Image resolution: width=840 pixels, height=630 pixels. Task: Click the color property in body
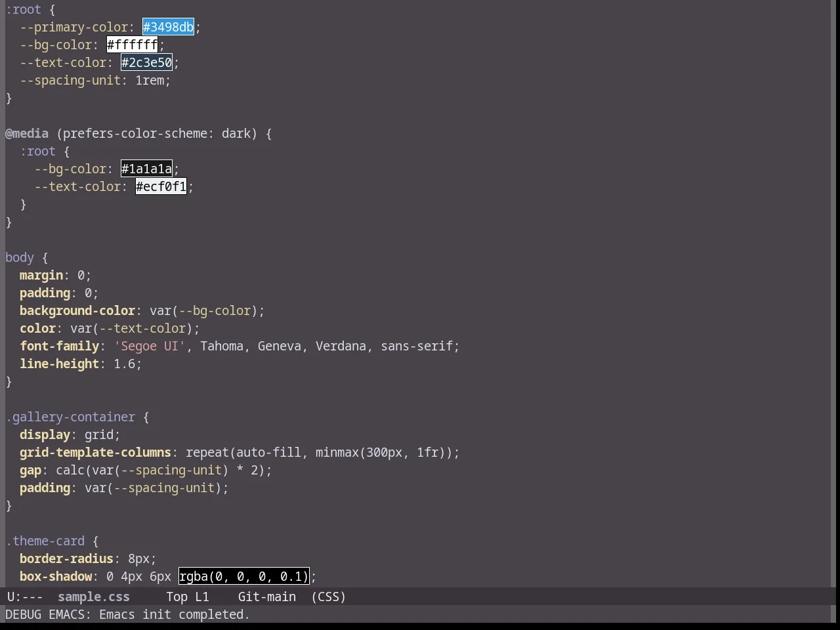(x=38, y=328)
